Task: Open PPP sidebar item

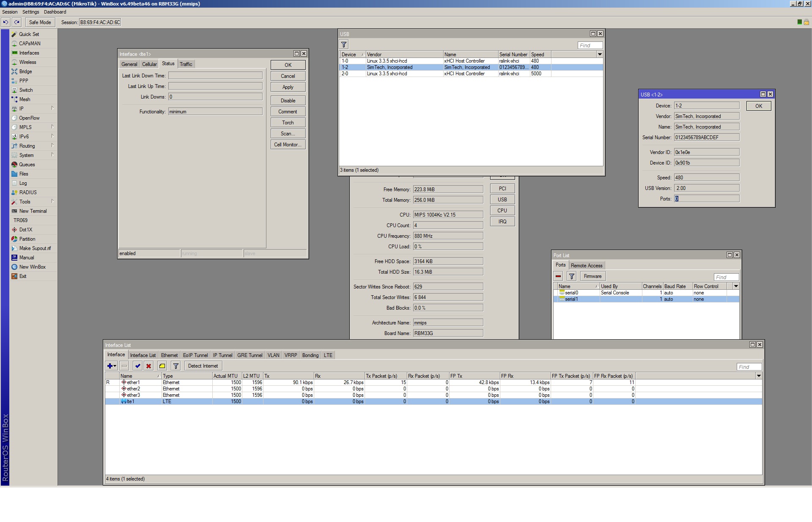Action: point(24,81)
